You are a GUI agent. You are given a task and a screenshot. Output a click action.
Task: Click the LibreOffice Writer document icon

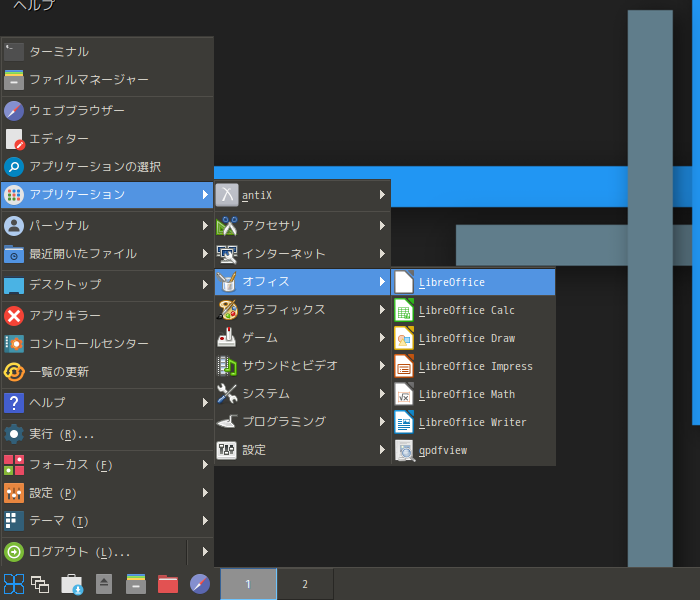click(x=404, y=422)
